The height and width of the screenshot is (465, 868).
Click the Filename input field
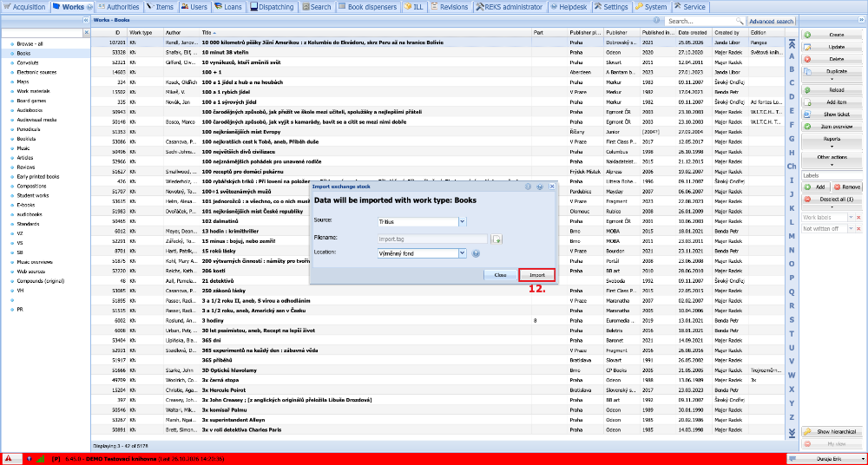[x=432, y=239]
